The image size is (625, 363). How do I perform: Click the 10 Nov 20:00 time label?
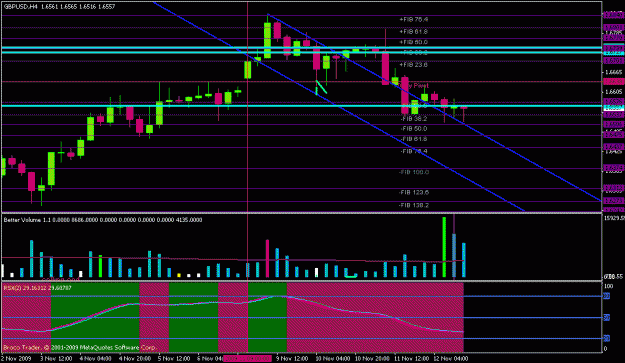372,359
